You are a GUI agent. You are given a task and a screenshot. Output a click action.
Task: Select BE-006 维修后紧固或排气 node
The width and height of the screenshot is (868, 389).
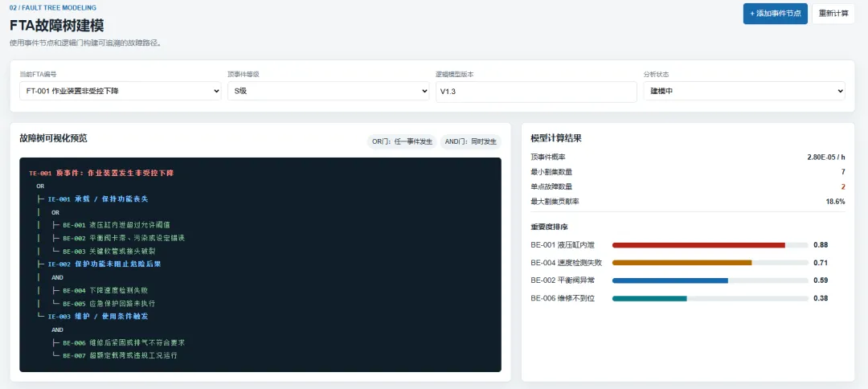124,342
